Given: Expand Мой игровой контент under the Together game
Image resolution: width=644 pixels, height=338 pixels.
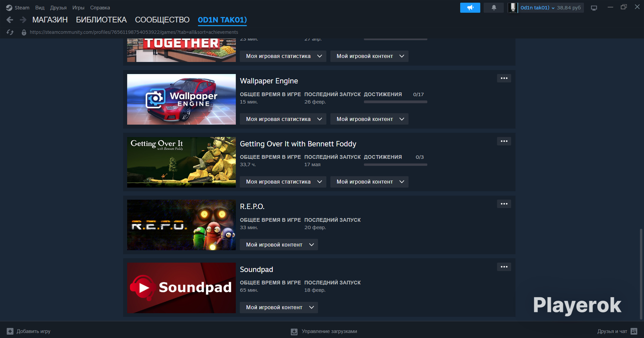Looking at the screenshot, I should click(369, 56).
